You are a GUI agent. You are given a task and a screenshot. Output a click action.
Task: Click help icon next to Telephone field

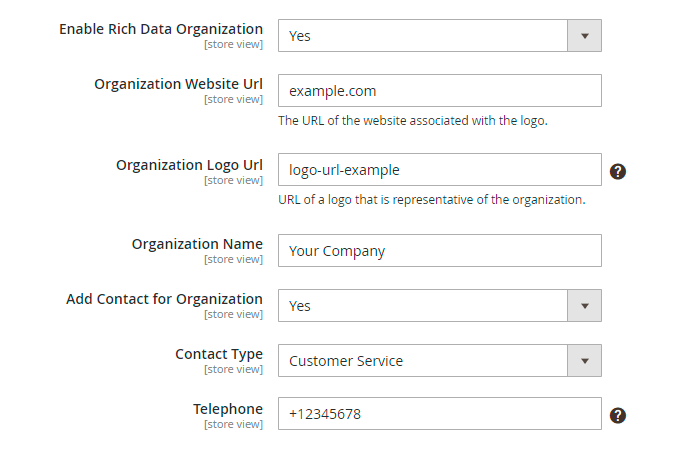click(618, 415)
